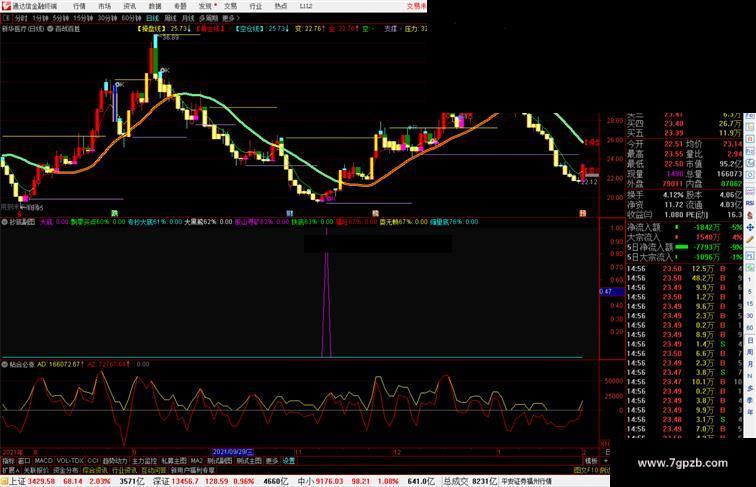Screen dimensions: 756x487
Task: Select the 多周期 multi-period view
Action: click(x=208, y=18)
